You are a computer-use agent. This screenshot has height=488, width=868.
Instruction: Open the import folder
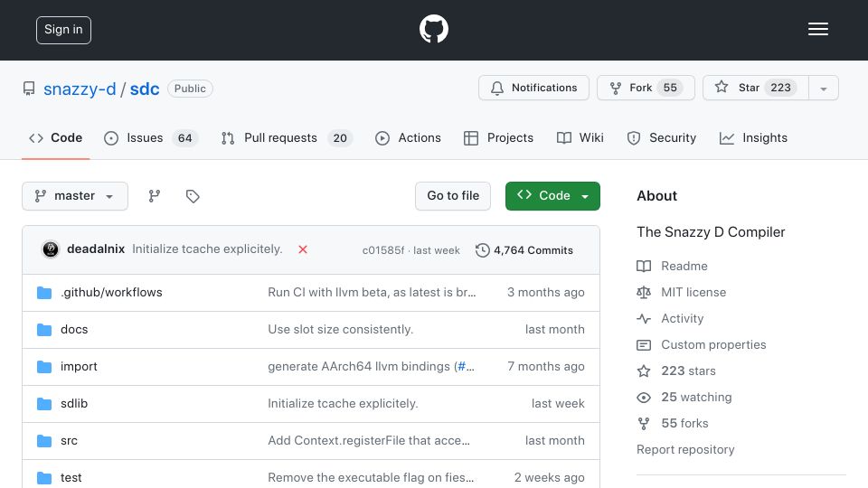point(79,366)
